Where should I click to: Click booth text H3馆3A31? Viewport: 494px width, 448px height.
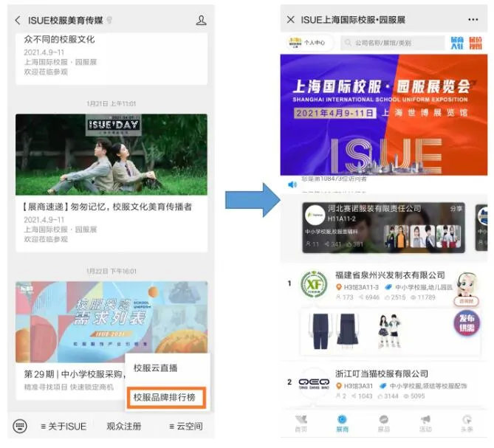point(358,386)
